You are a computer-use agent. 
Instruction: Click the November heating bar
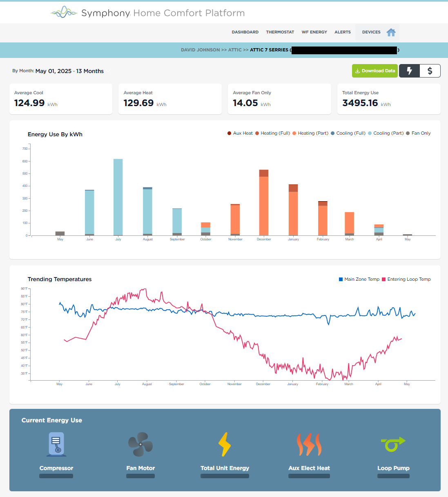click(235, 220)
